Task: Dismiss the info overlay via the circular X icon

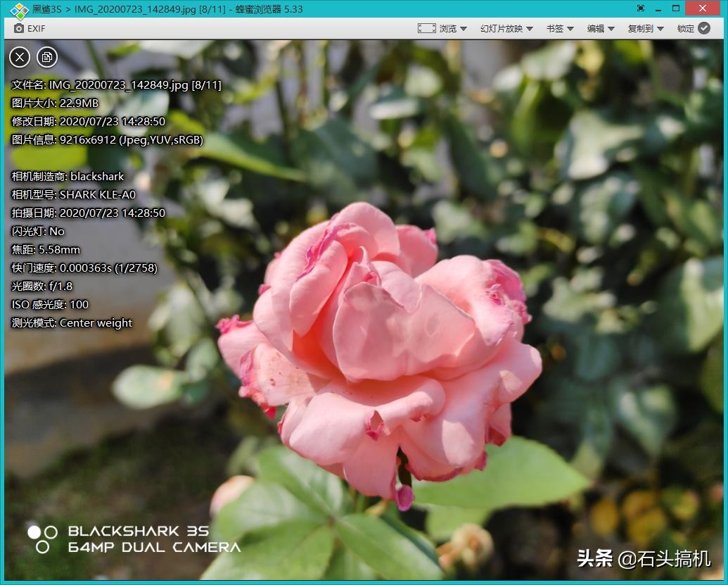Action: pos(19,57)
